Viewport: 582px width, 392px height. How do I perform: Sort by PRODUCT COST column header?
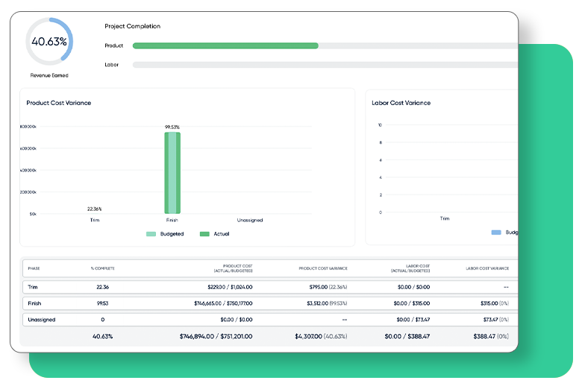pyautogui.click(x=233, y=268)
